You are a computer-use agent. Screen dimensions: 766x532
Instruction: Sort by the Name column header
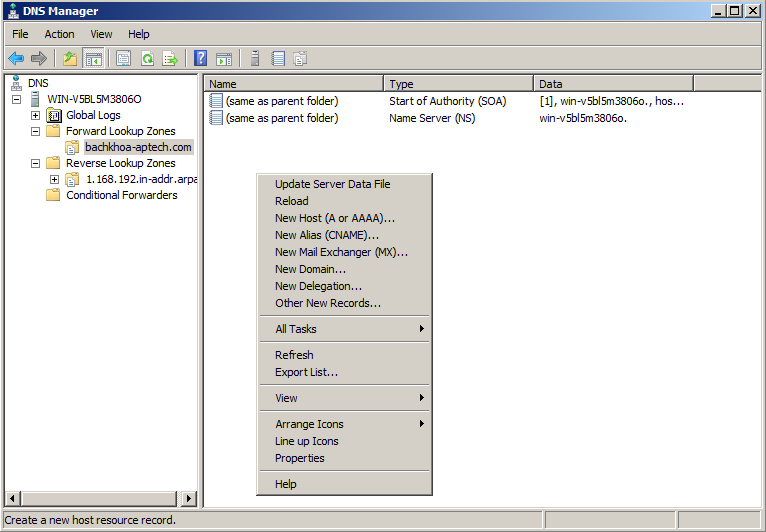pos(294,84)
